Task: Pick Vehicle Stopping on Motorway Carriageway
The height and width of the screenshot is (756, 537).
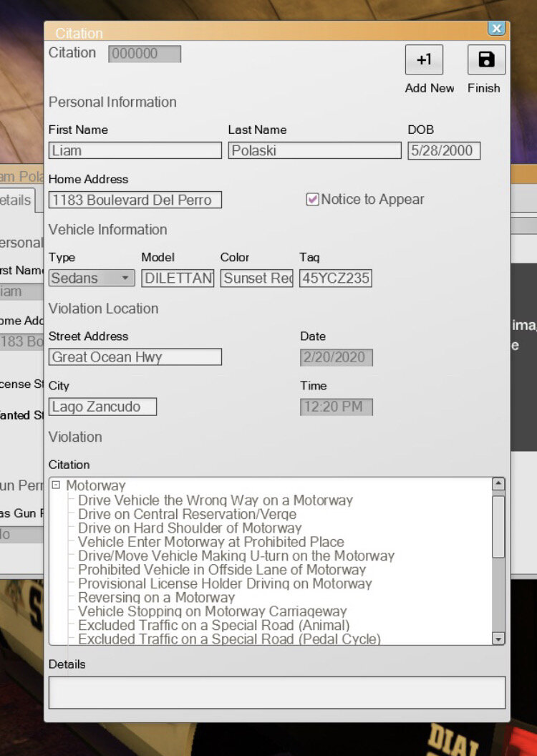Action: [212, 611]
